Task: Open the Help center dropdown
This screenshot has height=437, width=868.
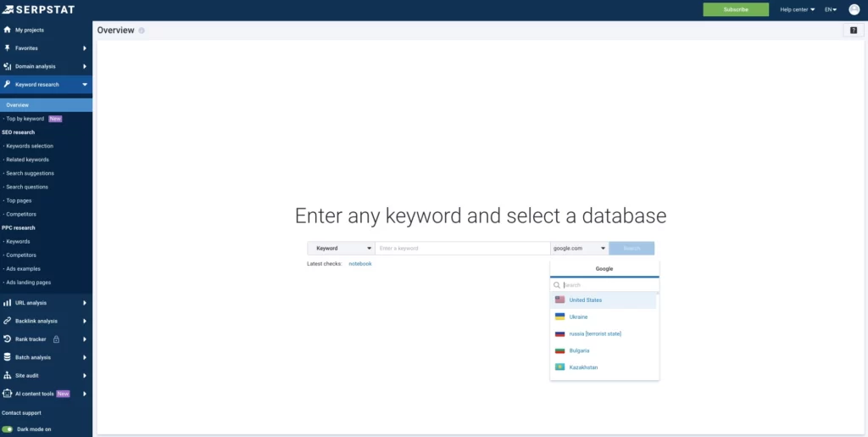Action: tap(797, 9)
